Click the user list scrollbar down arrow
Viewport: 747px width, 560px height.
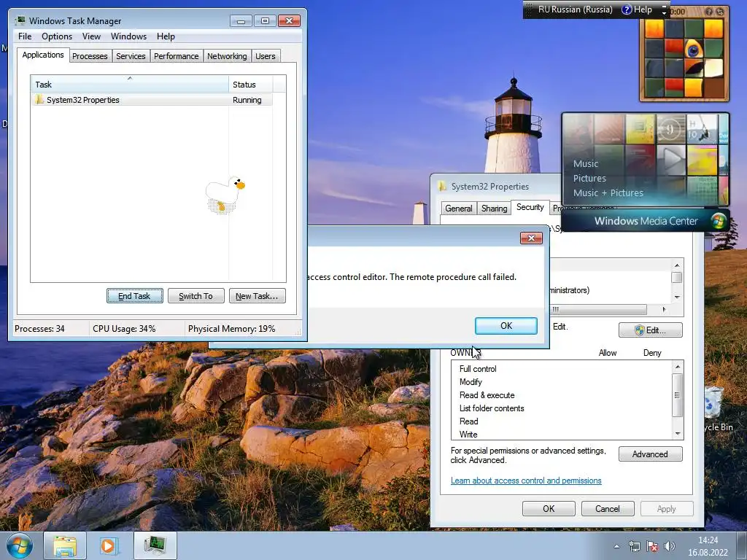click(677, 297)
